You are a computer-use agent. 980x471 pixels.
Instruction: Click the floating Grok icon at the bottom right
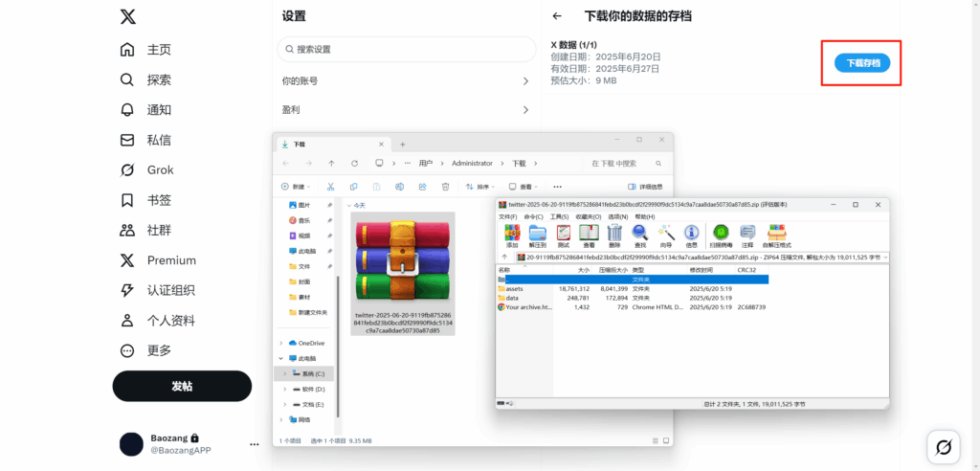click(x=944, y=447)
